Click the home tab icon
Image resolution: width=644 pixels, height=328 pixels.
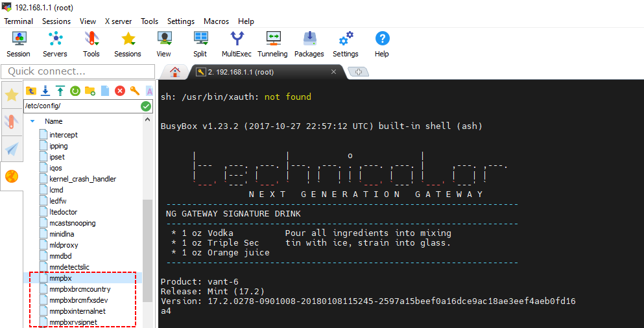click(x=175, y=72)
